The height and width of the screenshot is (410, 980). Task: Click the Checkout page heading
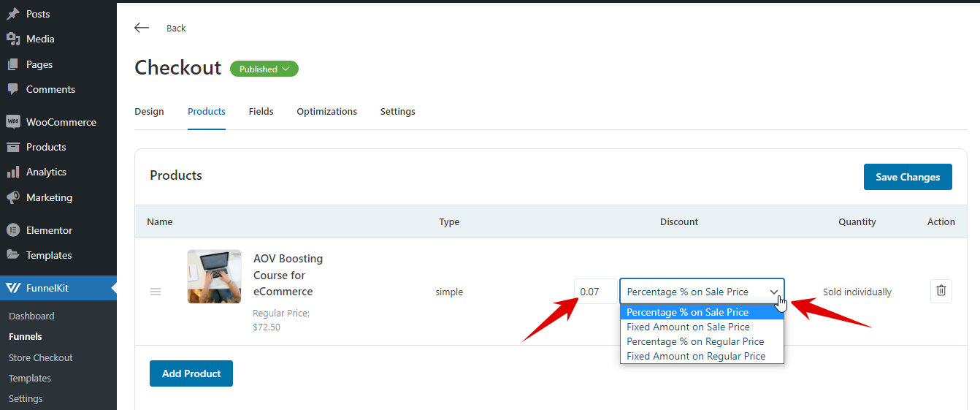point(178,67)
